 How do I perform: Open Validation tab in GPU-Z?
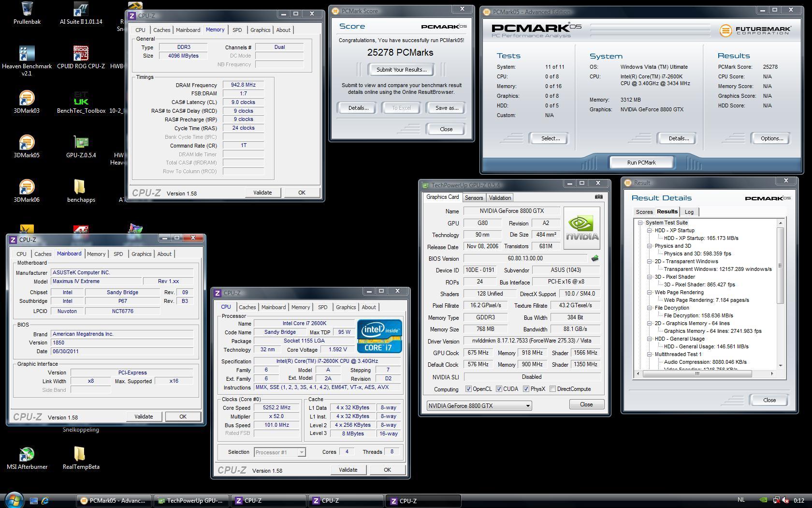coord(500,197)
